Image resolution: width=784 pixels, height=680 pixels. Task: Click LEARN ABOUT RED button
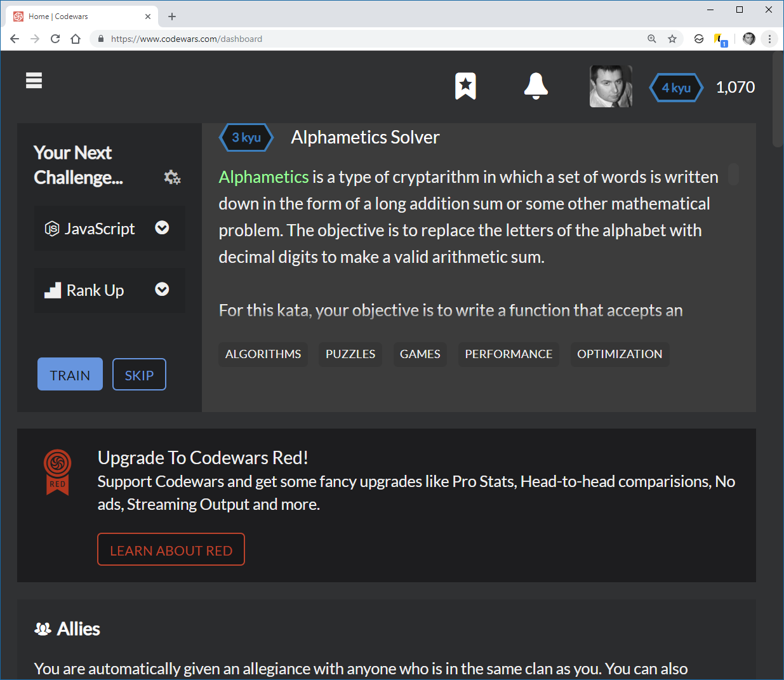tap(171, 550)
